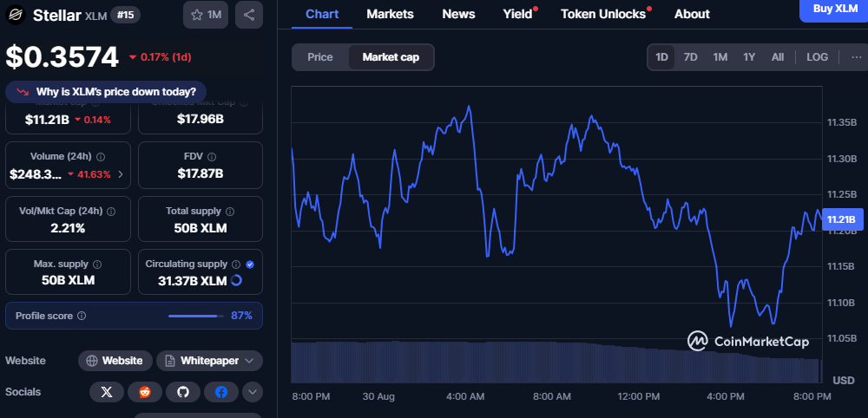Expand Volume (24h) details chevron

coord(121,174)
